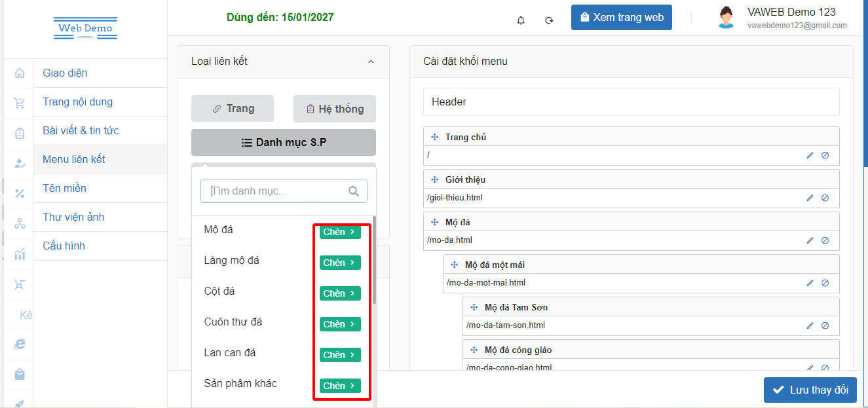Click the search magnifier in category box
This screenshot has width=868, height=408.
pyautogui.click(x=354, y=191)
